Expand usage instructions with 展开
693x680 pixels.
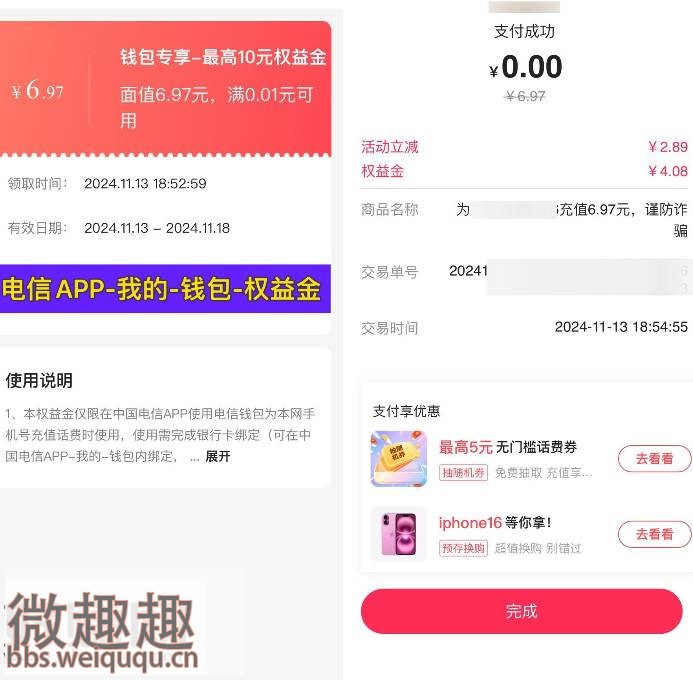[x=218, y=456]
